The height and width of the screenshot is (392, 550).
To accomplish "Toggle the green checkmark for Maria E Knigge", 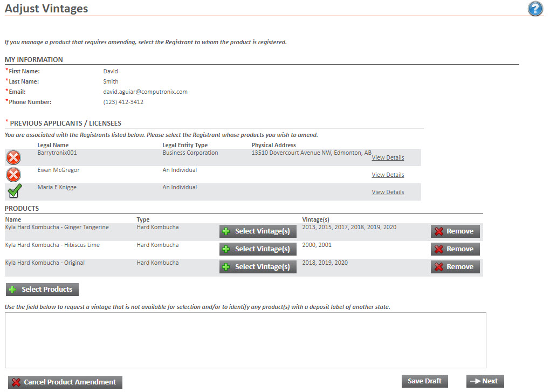I will point(15,191).
